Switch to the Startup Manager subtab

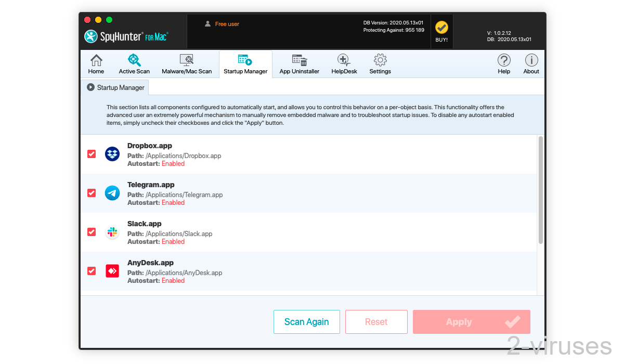(115, 87)
